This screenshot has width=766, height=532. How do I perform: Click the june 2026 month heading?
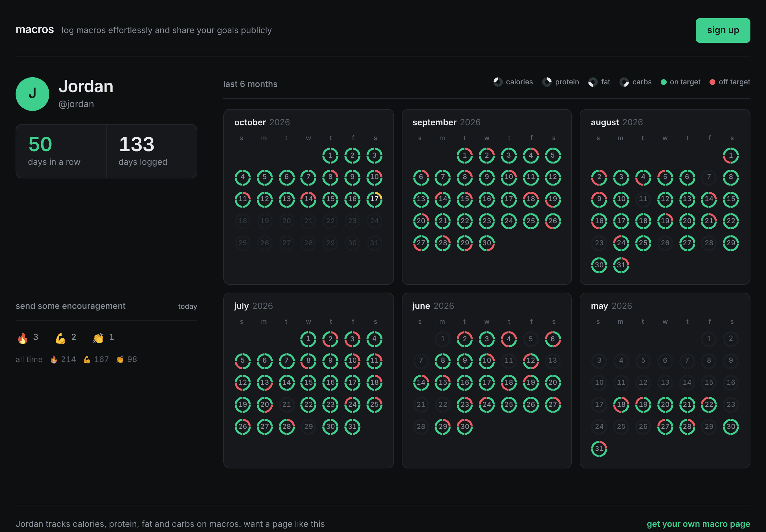pyautogui.click(x=433, y=306)
